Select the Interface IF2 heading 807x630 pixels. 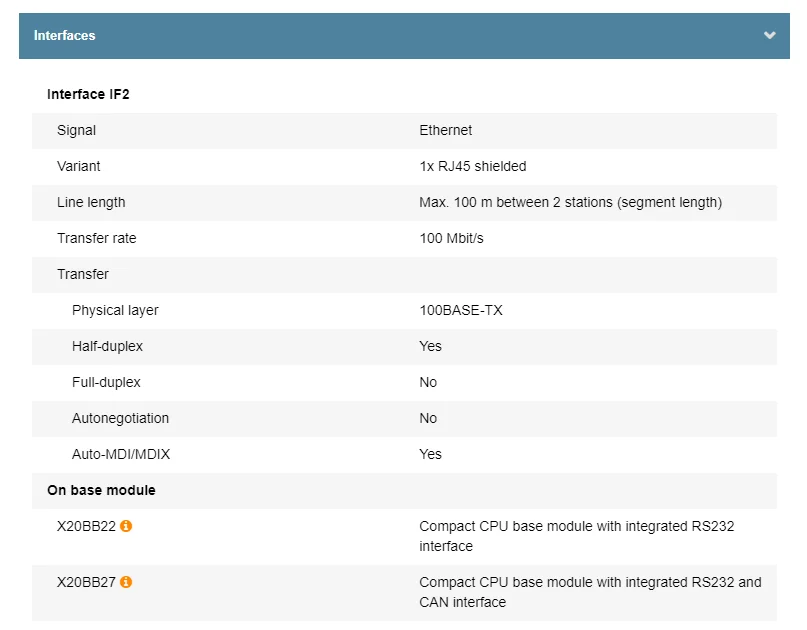pyautogui.click(x=88, y=94)
